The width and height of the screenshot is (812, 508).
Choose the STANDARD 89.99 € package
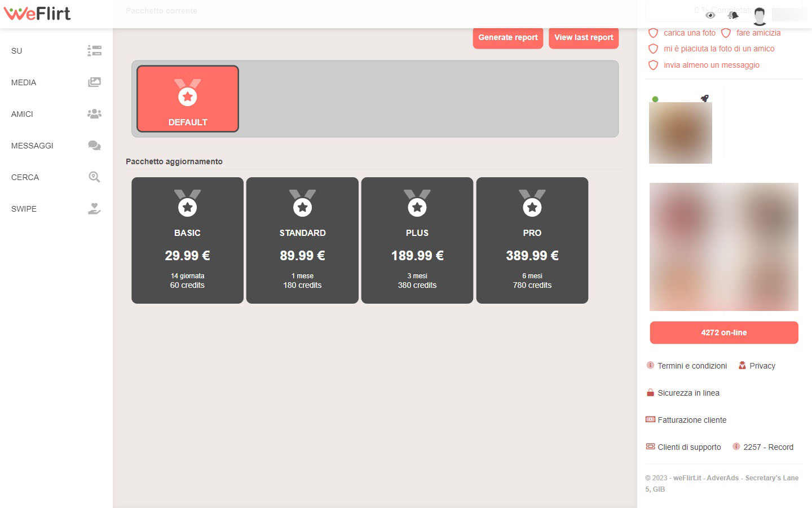pos(302,240)
